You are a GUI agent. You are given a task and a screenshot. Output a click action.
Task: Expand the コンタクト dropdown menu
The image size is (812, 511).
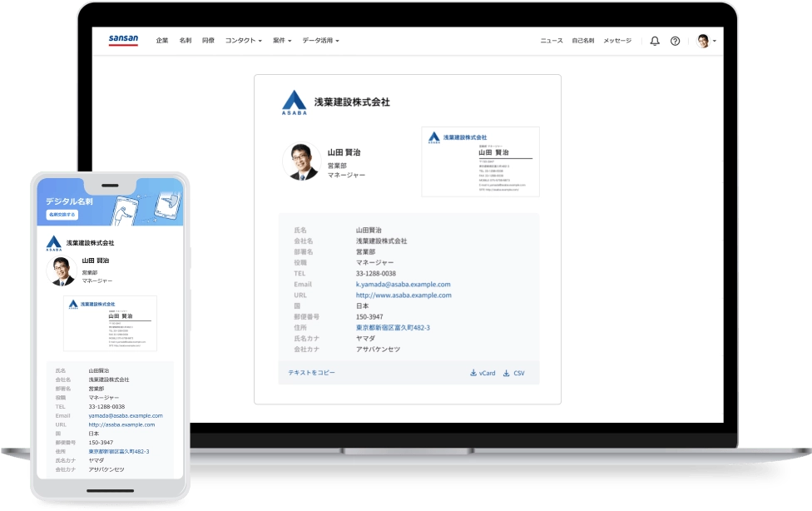pos(244,41)
